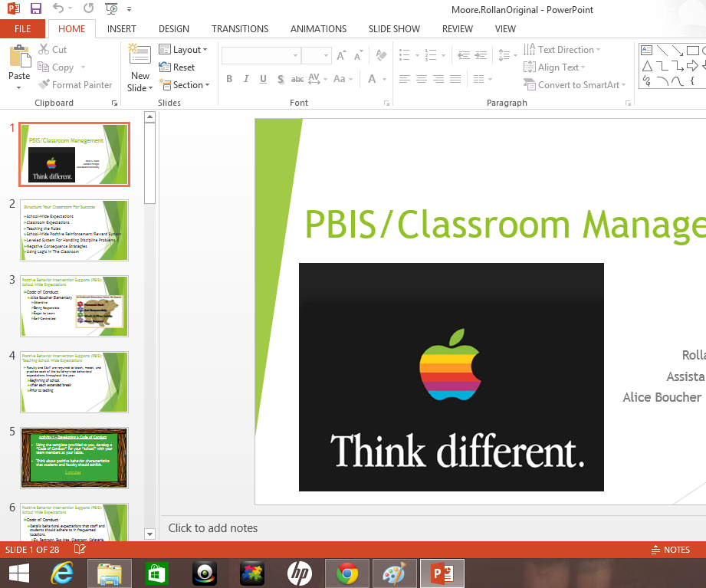Click the Save icon in Quick Access Toolbar
The image size is (706, 588).
[x=34, y=8]
